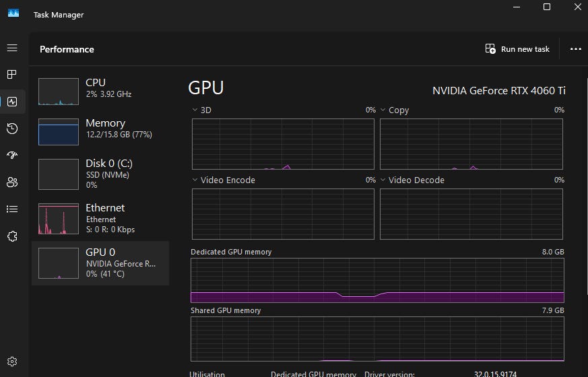
Task: Minimize the Task Manager window
Action: [517, 7]
